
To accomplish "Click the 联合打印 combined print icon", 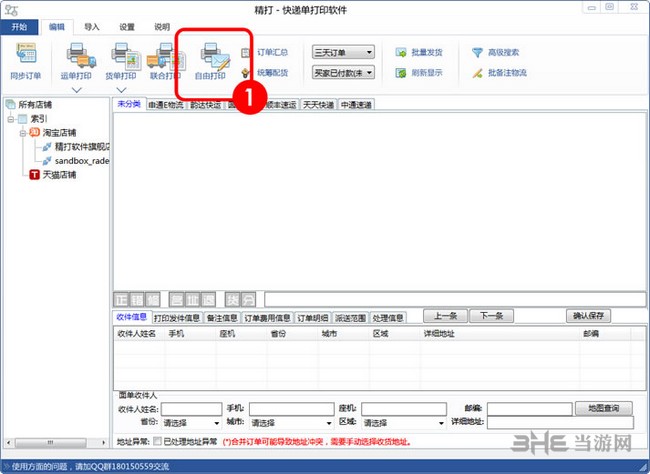I will [x=165, y=56].
